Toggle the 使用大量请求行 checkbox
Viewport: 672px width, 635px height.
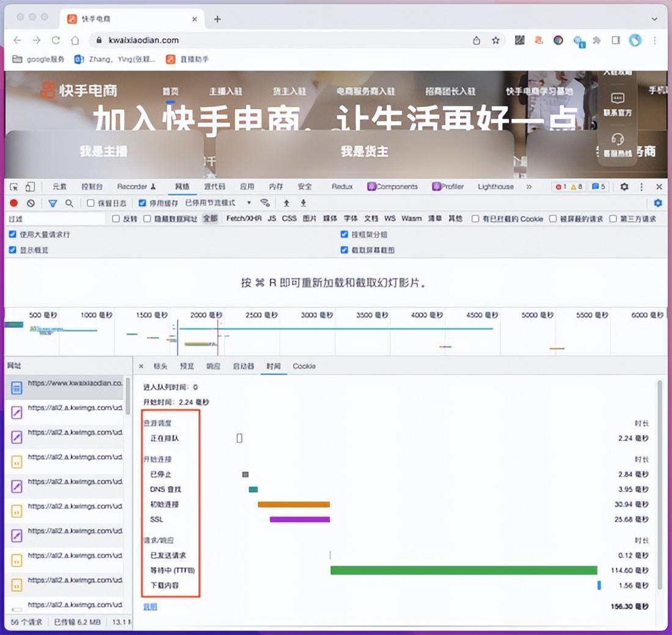coord(12,234)
